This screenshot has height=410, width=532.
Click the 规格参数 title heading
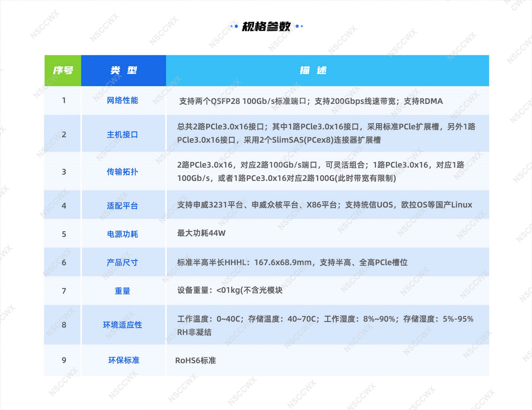point(266,26)
